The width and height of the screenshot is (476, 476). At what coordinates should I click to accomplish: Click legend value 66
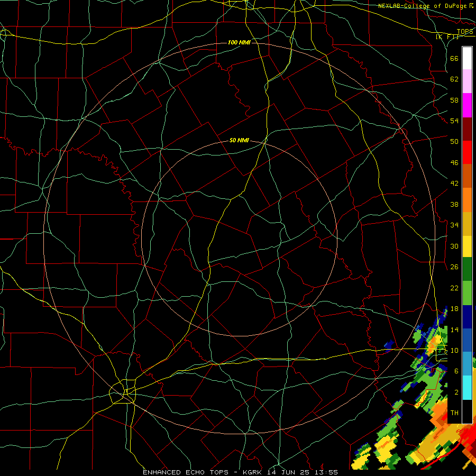[x=454, y=58]
